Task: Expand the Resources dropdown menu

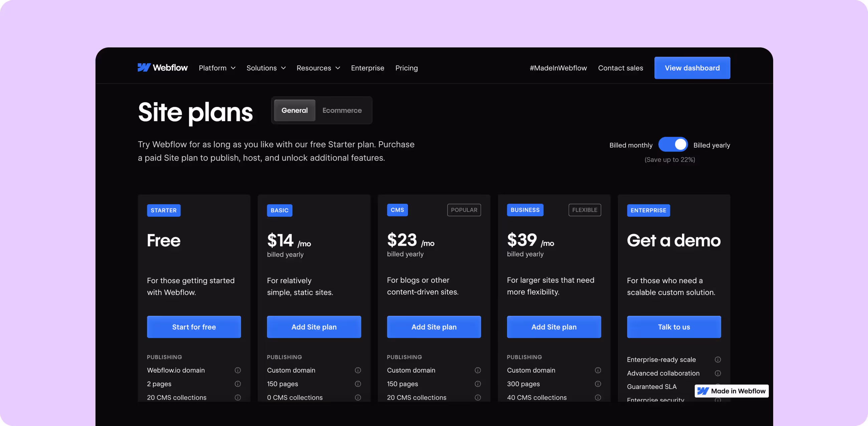Action: 318,68
